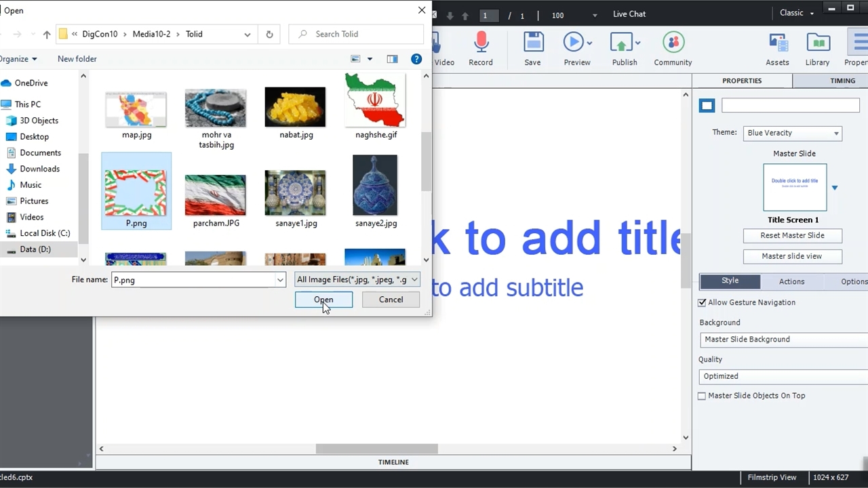Select the parcham.JPG thumbnail
The image size is (868, 488).
pos(216,195)
